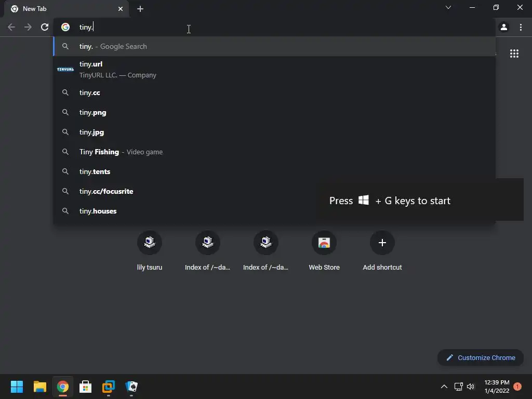Click the search icon beside tiny.png
The width and height of the screenshot is (532, 399).
point(65,112)
